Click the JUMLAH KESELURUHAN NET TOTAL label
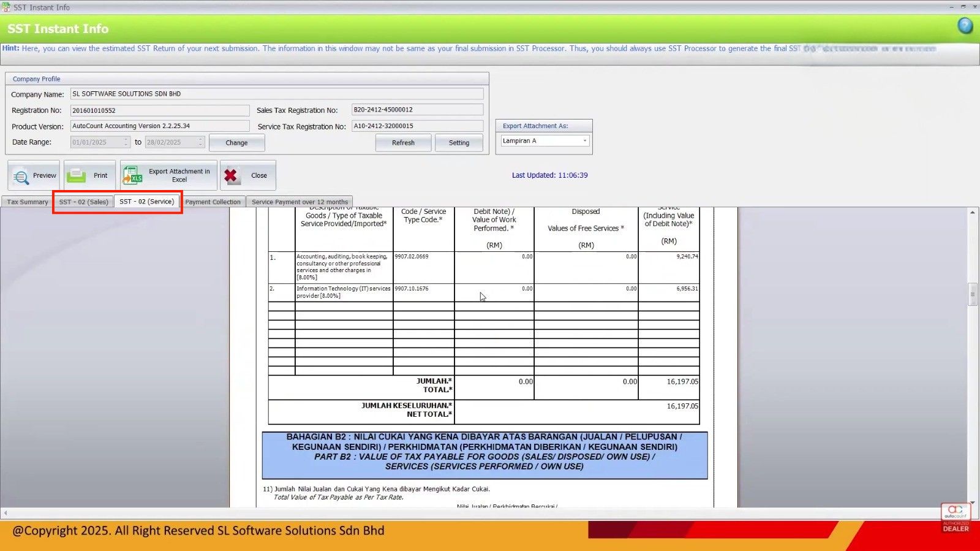 pyautogui.click(x=406, y=410)
